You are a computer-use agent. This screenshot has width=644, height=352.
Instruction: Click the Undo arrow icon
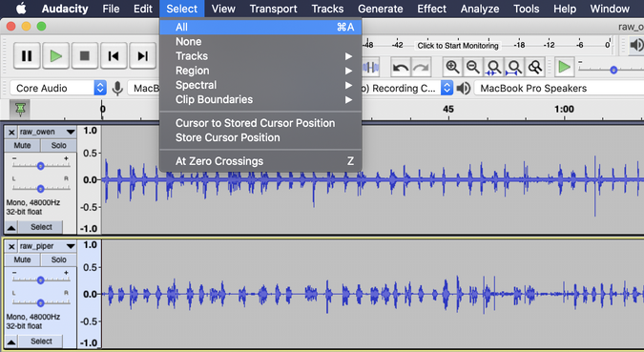(400, 68)
